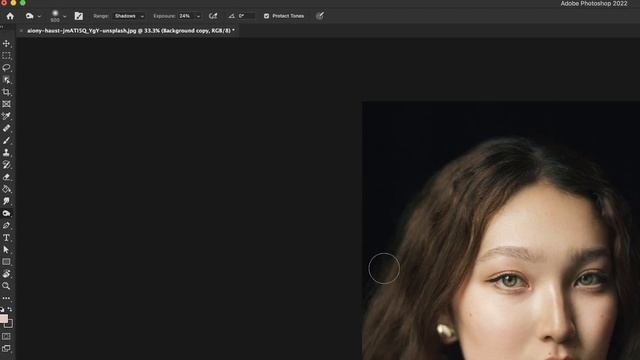
Task: Toggle Quick Mask mode
Action: click(6, 336)
